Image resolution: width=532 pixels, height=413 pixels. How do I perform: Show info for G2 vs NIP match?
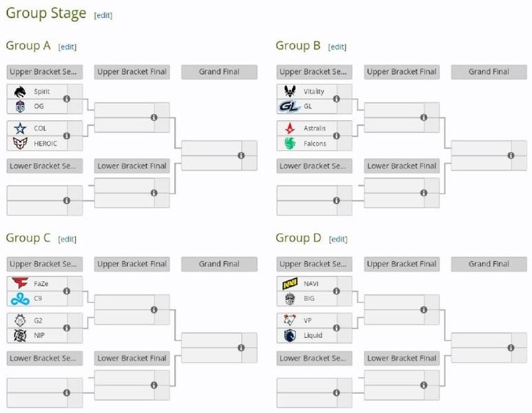click(x=67, y=328)
